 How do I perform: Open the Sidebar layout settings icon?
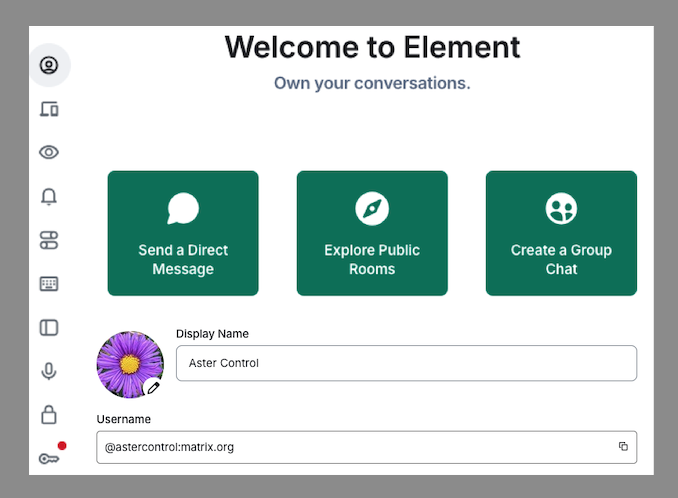(x=49, y=327)
